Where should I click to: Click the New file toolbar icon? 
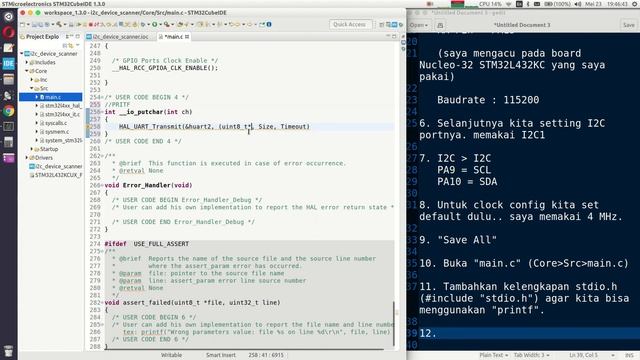point(23,24)
